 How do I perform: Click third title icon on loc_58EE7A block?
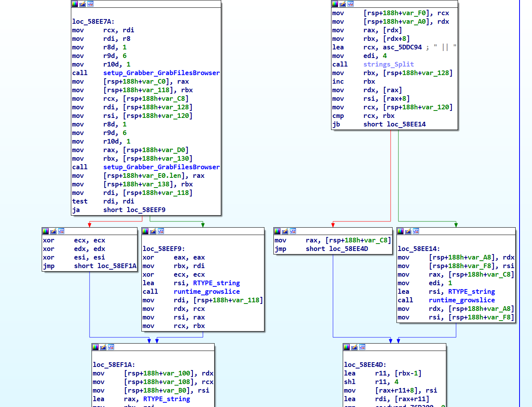[90, 4]
